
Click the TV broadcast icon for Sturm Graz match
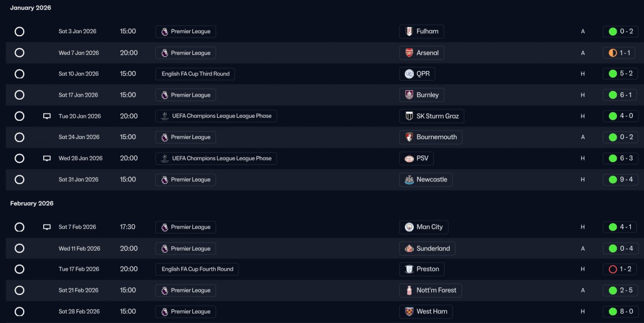(x=47, y=116)
